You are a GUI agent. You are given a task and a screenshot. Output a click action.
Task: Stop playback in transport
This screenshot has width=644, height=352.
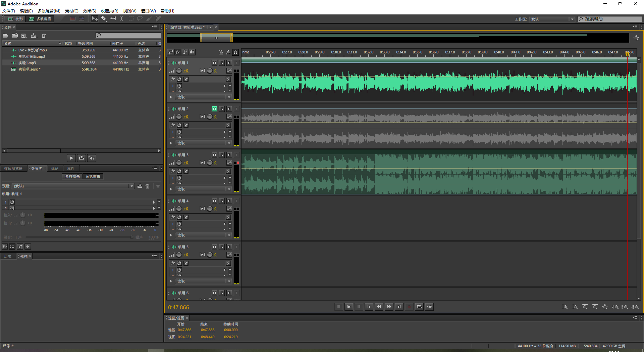tap(339, 307)
